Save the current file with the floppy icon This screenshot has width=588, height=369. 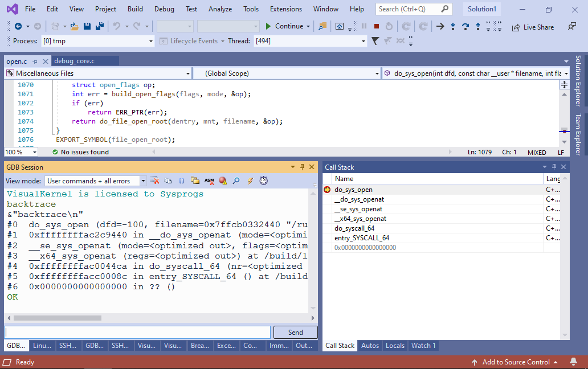click(87, 26)
